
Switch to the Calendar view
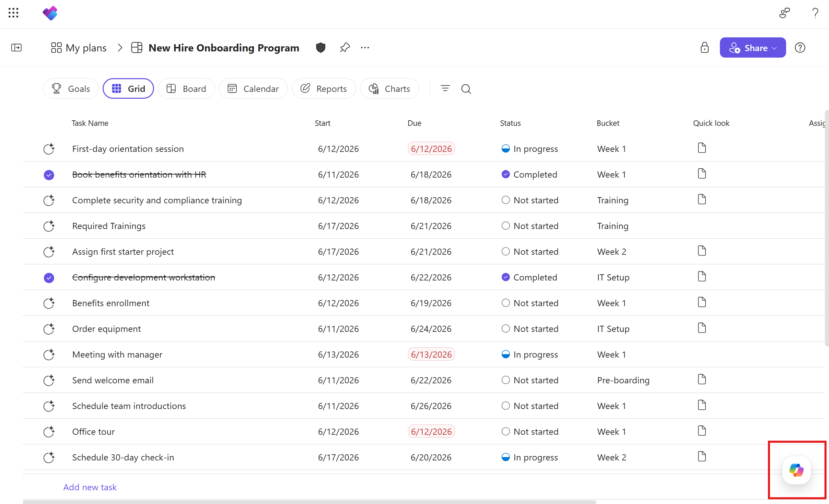[x=253, y=88]
